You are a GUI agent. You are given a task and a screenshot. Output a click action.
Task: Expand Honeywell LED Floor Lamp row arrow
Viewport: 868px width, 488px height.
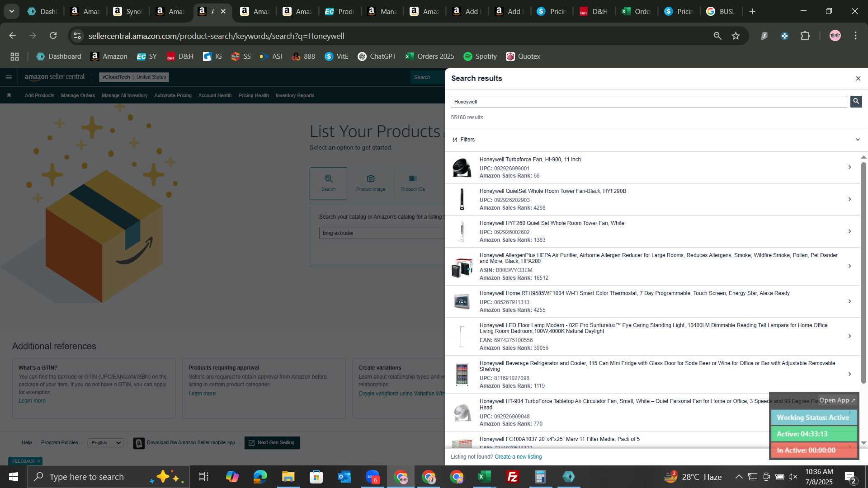pos(849,336)
